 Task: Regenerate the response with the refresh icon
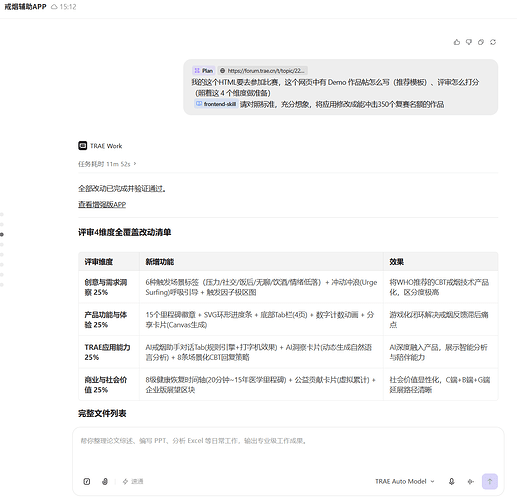click(x=493, y=42)
